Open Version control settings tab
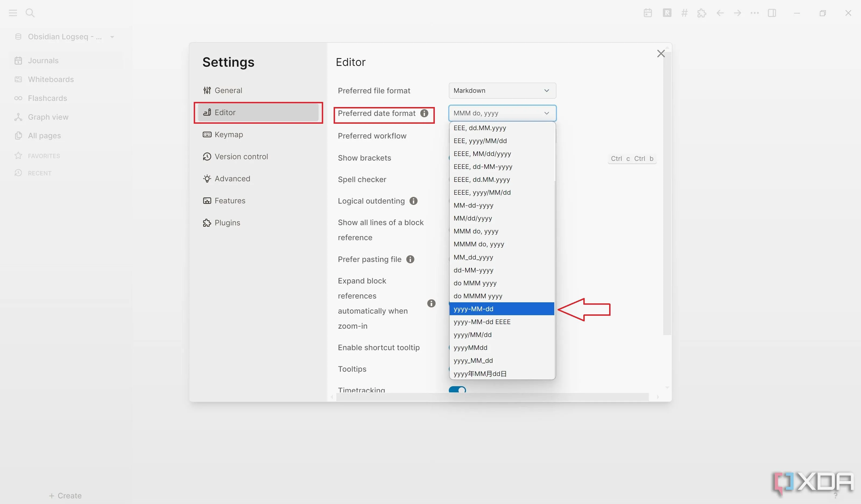 258,156
